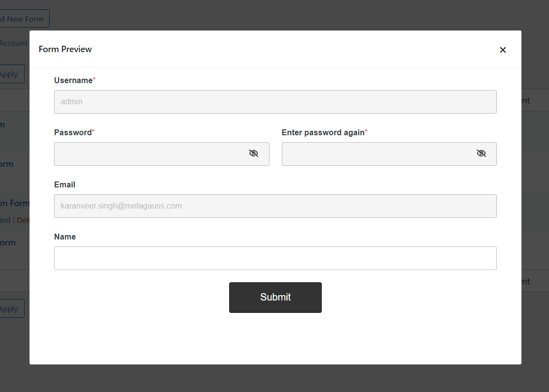Click the Form Preview dialog title
The height and width of the screenshot is (392, 549).
(65, 49)
